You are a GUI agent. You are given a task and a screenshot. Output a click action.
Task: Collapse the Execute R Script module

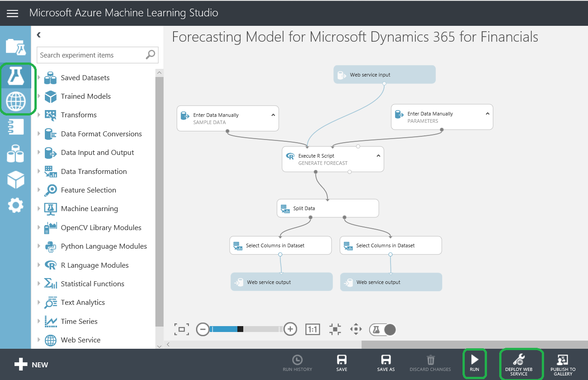point(378,156)
